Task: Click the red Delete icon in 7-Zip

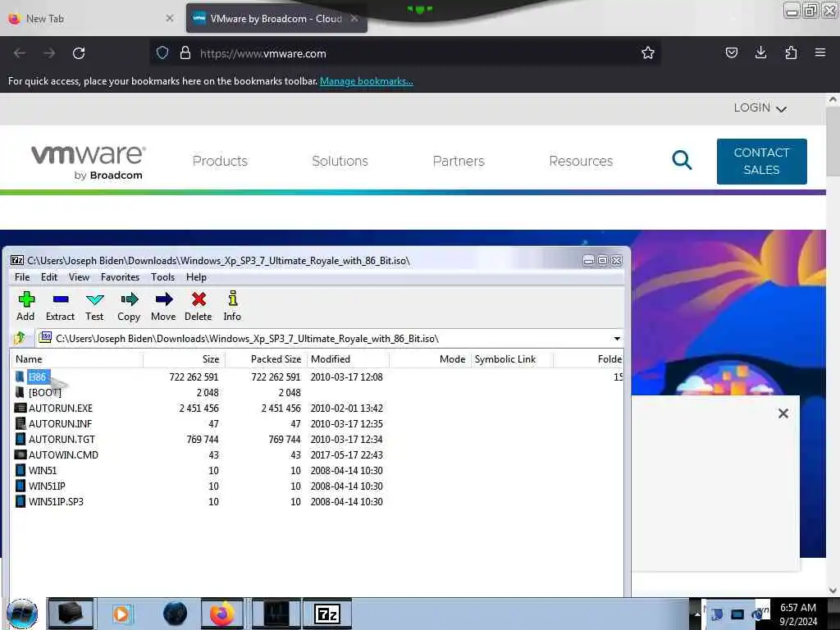Action: [x=199, y=306]
